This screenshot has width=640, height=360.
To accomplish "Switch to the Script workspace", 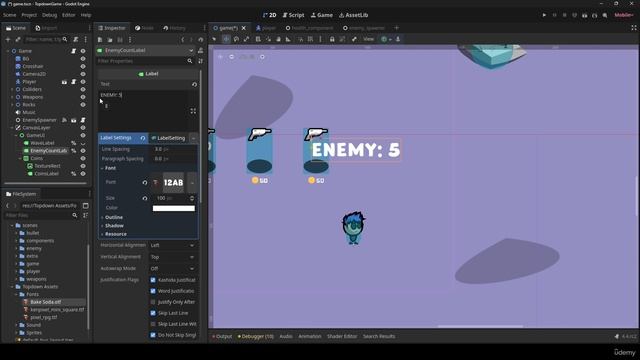I will tap(293, 15).
